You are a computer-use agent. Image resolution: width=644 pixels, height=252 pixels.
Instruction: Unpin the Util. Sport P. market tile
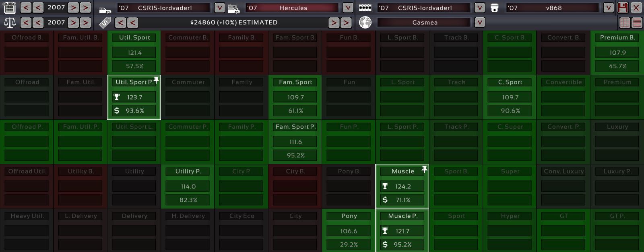tap(156, 80)
